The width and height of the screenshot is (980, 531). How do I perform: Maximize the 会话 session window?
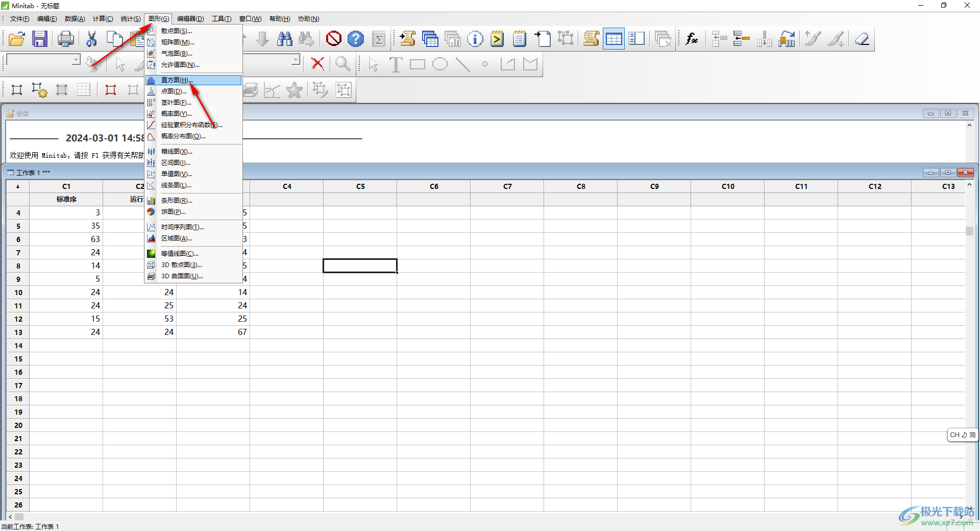click(x=948, y=113)
